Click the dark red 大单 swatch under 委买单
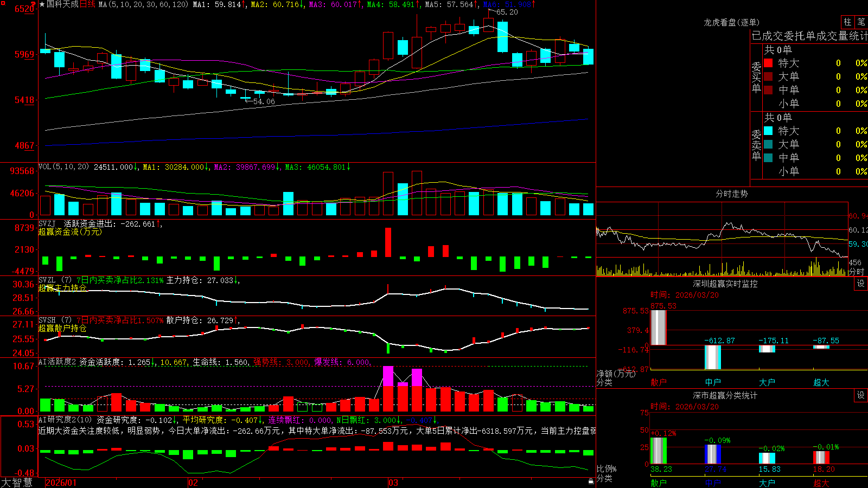 (768, 76)
